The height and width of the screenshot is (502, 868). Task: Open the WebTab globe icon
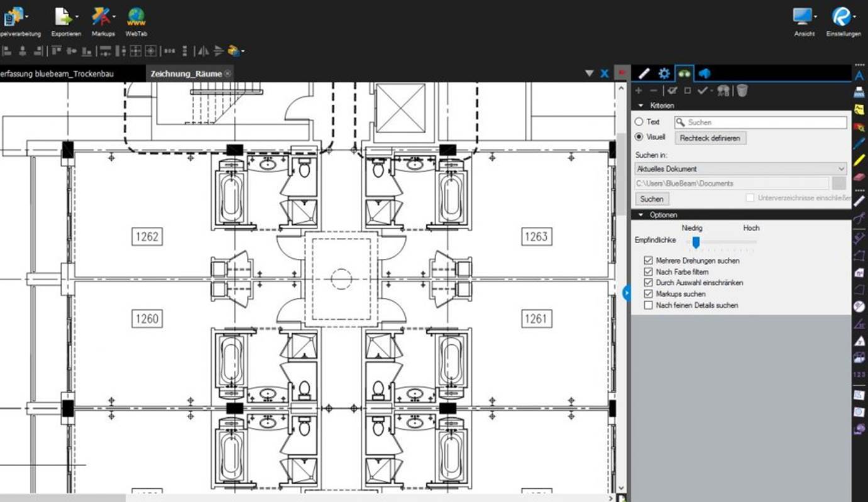136,17
